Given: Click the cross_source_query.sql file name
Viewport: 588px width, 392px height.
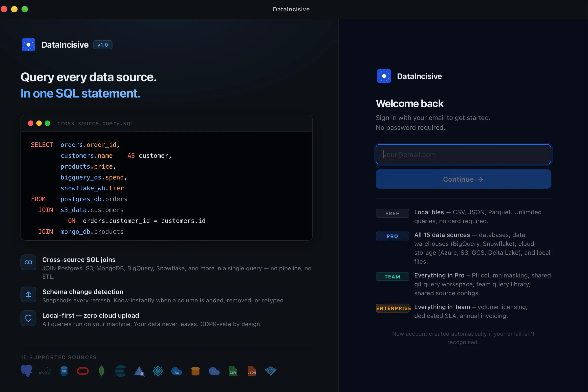Looking at the screenshot, I should coord(95,123).
